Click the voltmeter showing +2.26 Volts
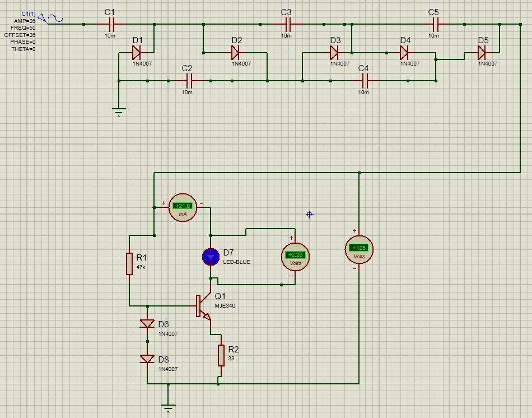This screenshot has width=532, height=418. click(x=295, y=257)
